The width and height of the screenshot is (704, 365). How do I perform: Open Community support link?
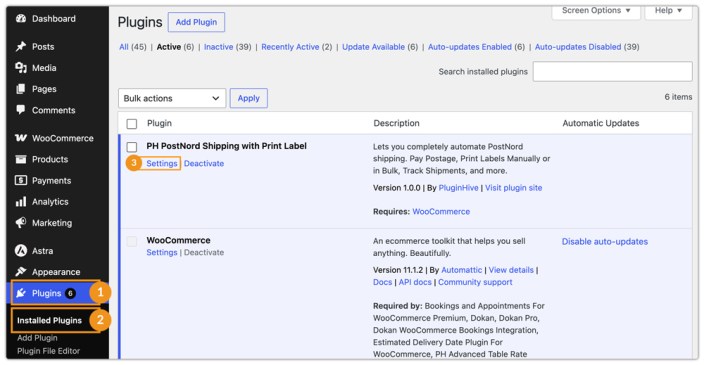pyautogui.click(x=475, y=282)
